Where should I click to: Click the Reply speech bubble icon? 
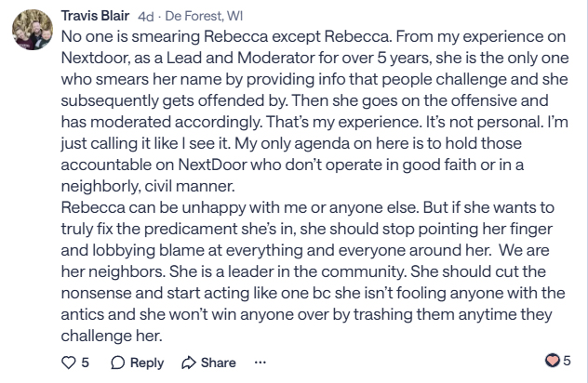(118, 363)
